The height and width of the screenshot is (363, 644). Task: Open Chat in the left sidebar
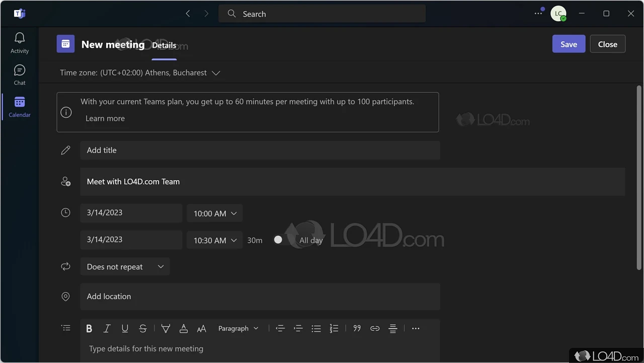coord(20,75)
